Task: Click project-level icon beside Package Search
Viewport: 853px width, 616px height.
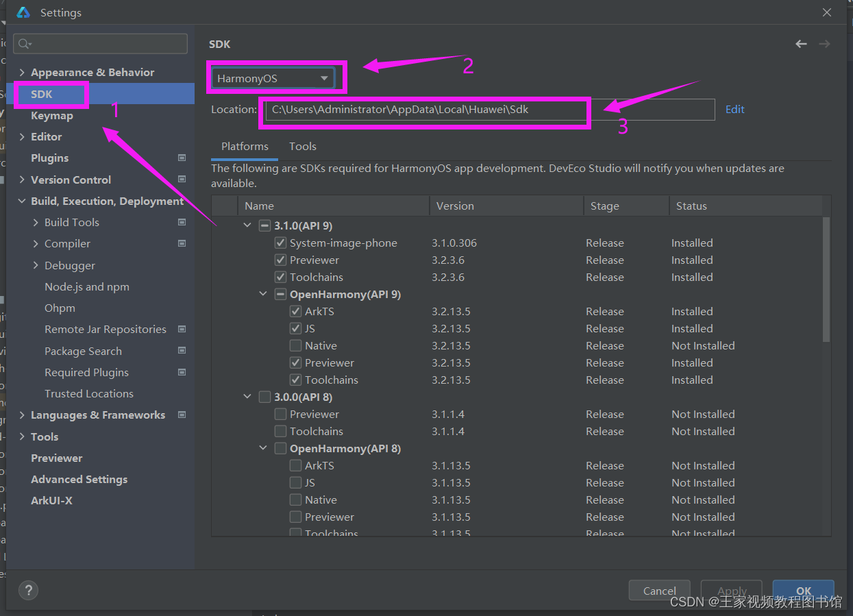Action: click(182, 351)
